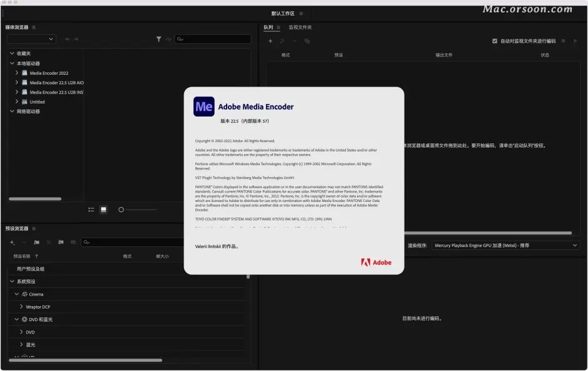This screenshot has height=371, width=588.
Task: Expand the DVD presets
Action: pos(21,332)
